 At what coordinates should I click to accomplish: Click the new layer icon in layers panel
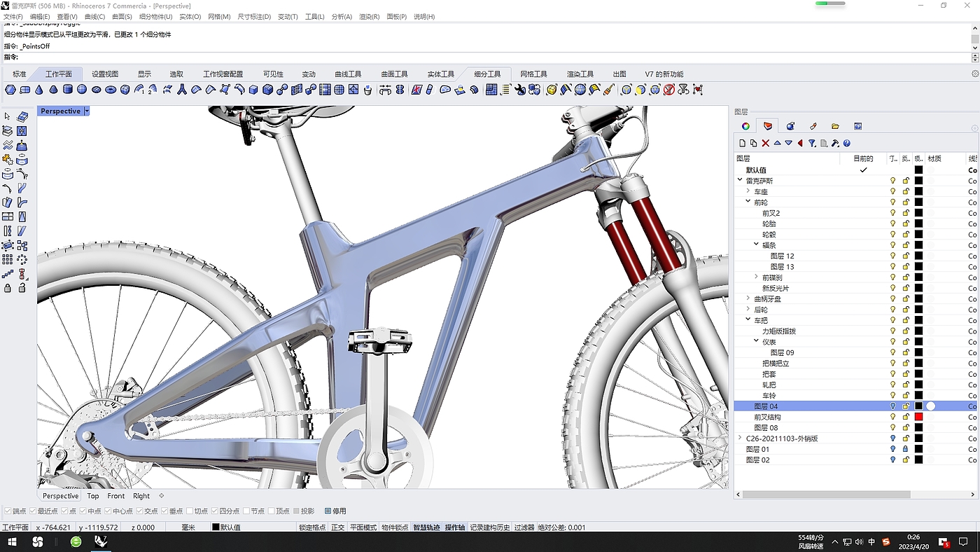coord(743,143)
